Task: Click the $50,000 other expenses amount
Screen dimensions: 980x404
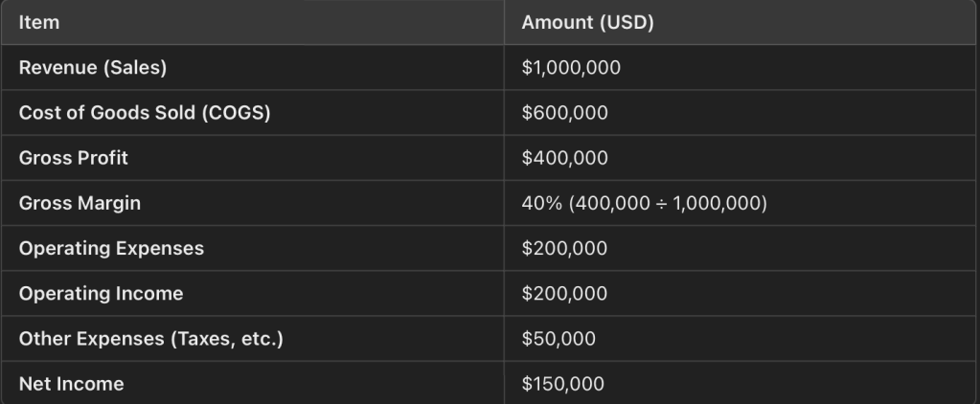Action: 558,339
